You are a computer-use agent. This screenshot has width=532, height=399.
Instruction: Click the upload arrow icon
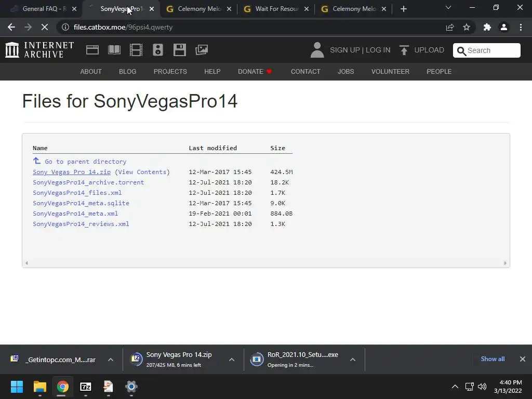[404, 50]
